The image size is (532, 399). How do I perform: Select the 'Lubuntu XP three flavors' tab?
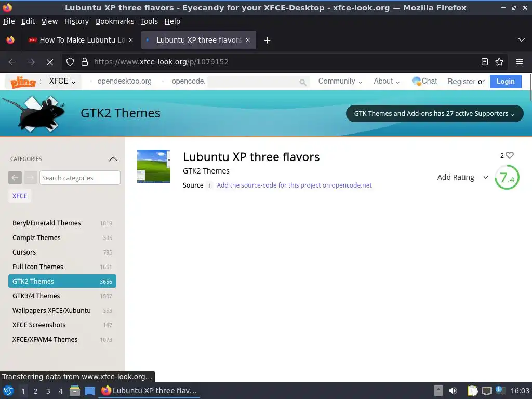198,40
